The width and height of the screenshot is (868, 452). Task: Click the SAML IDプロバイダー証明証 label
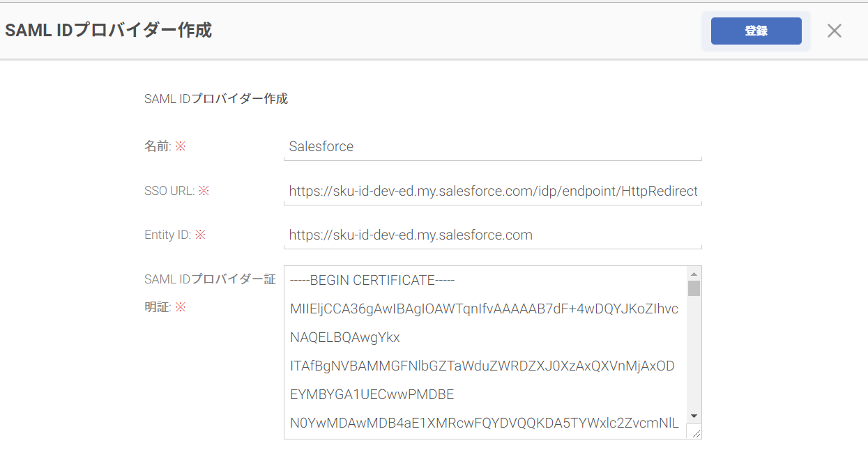[x=210, y=293]
